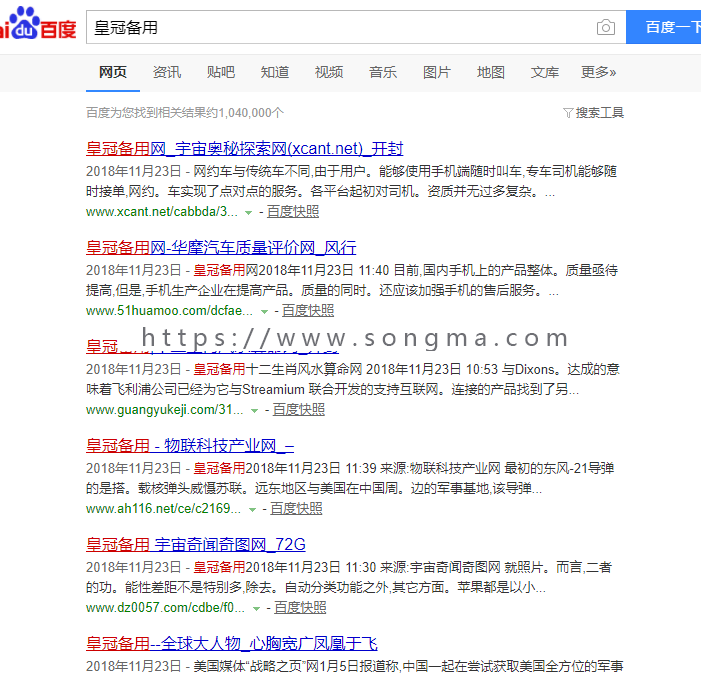Open 百度快照 for the xcant.net result
The width and height of the screenshot is (701, 675).
pyautogui.click(x=293, y=212)
